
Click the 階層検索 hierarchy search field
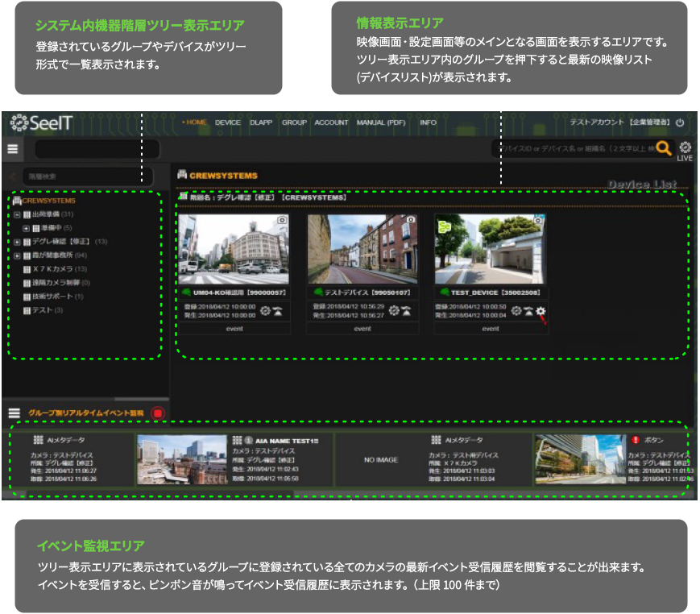[x=87, y=176]
